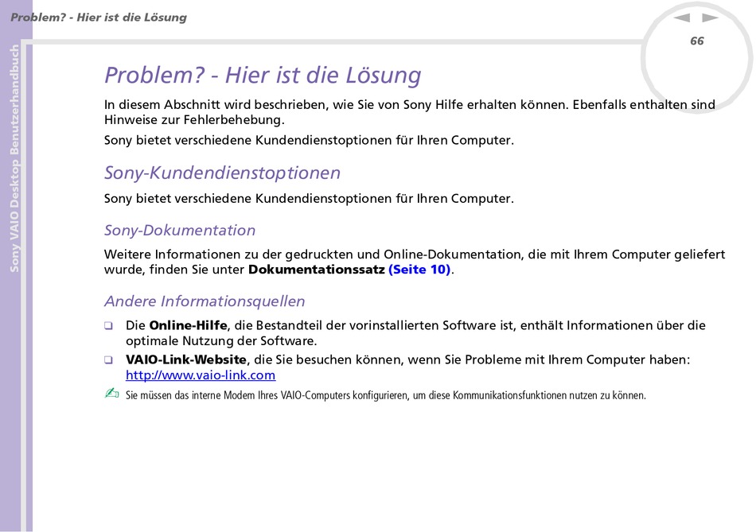Click the line beginning "In diesem Abschnitt wird beschrieben"
756x532 pixels.
coord(410,104)
